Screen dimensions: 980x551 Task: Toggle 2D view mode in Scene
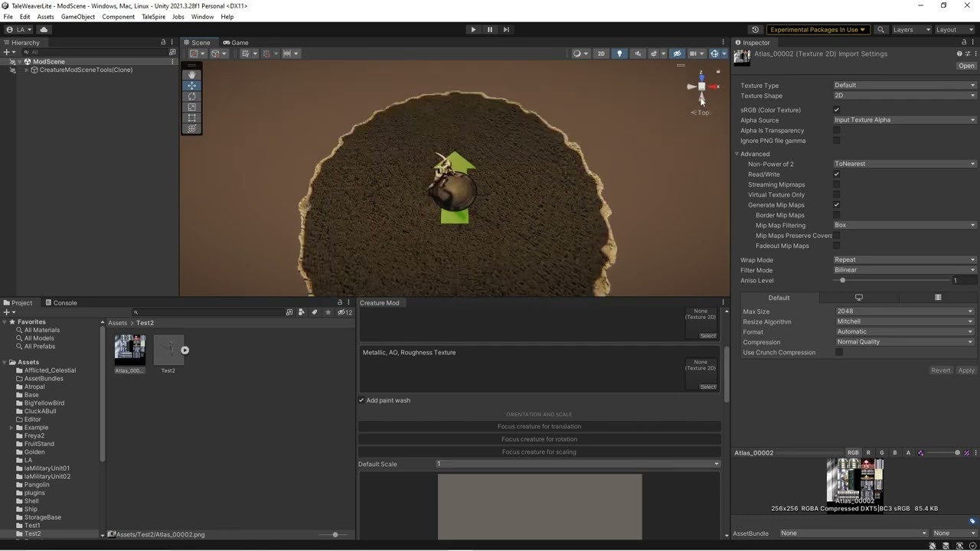pos(601,54)
